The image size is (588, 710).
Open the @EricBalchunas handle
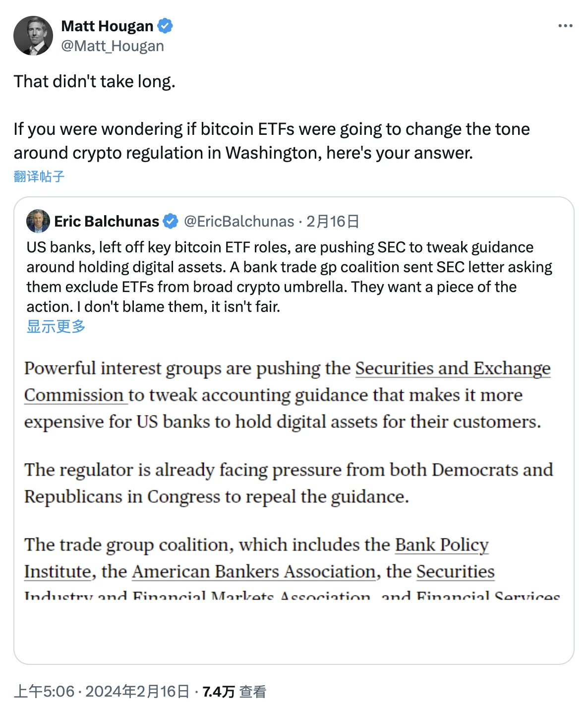(x=239, y=221)
